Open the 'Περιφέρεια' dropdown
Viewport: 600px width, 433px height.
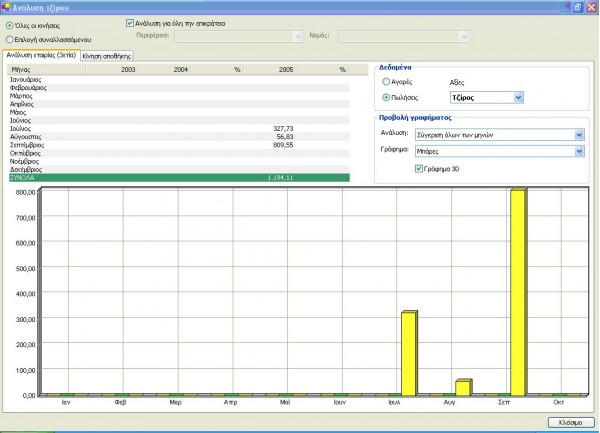(x=239, y=36)
